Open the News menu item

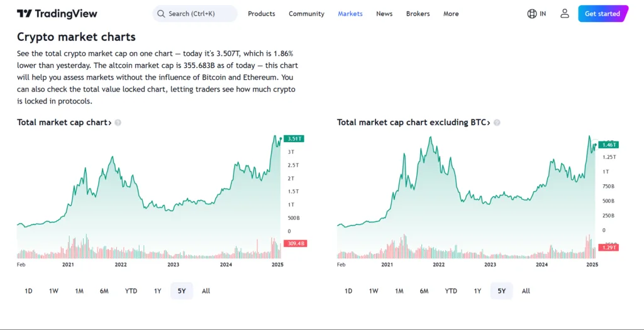pyautogui.click(x=384, y=14)
